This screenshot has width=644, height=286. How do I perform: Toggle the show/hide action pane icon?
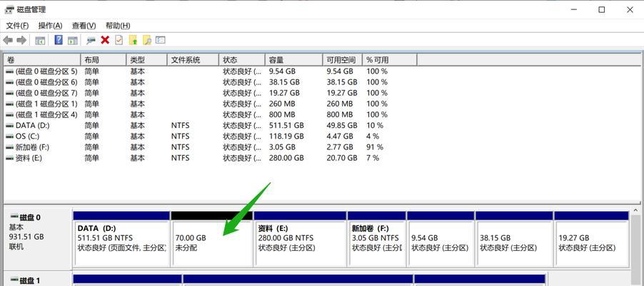click(73, 40)
